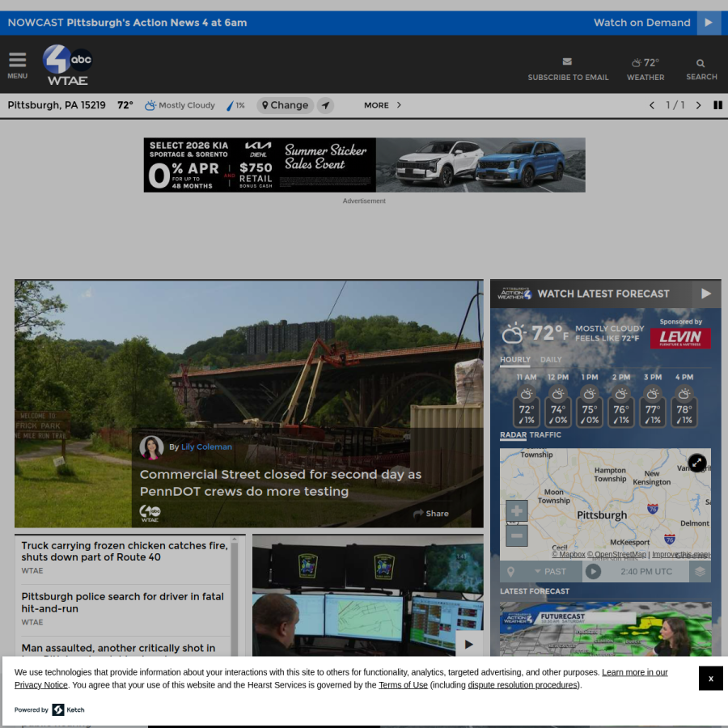
Task: Play Watch Latest Forecast video arrow
Action: tap(705, 294)
